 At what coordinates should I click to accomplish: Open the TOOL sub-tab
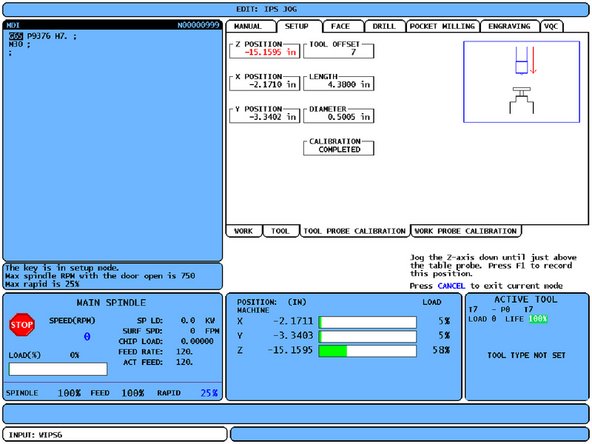pyautogui.click(x=281, y=231)
